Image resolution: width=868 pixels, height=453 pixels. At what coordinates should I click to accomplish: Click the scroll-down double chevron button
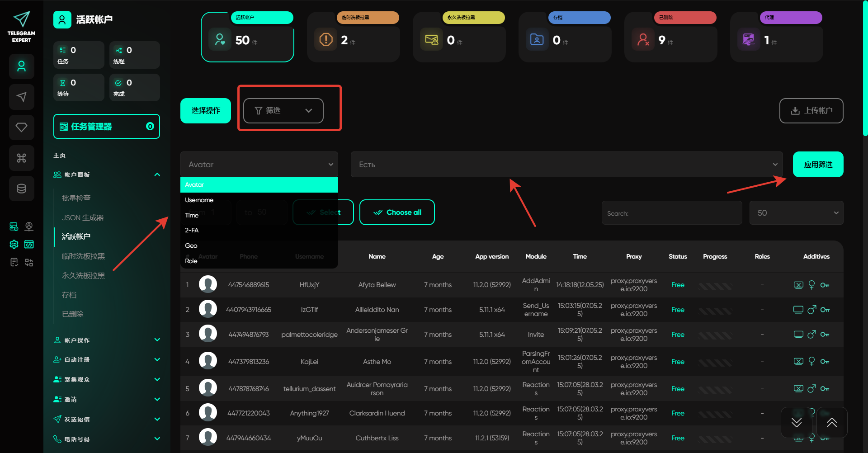click(x=797, y=422)
